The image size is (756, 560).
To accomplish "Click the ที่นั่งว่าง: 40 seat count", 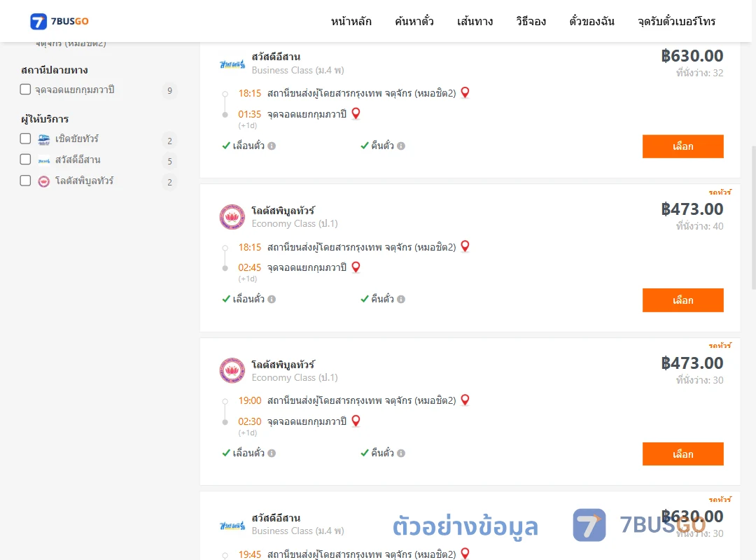I will [699, 226].
